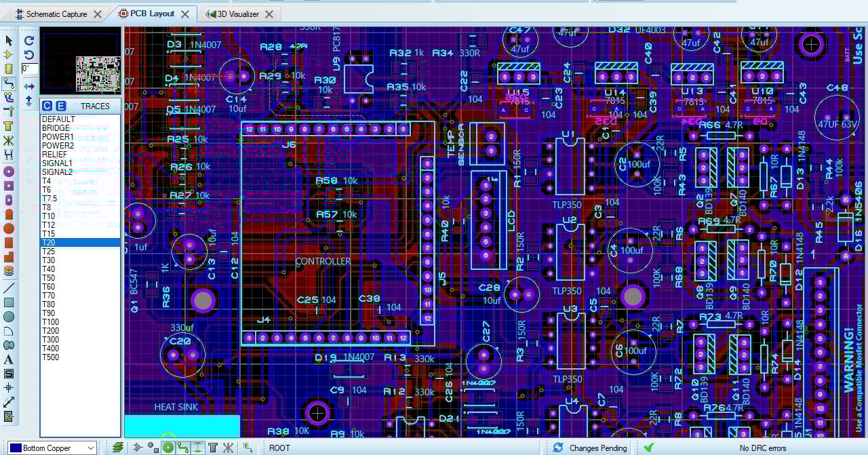Select the 2D Graphics Line tool
868x455 pixels.
9,288
